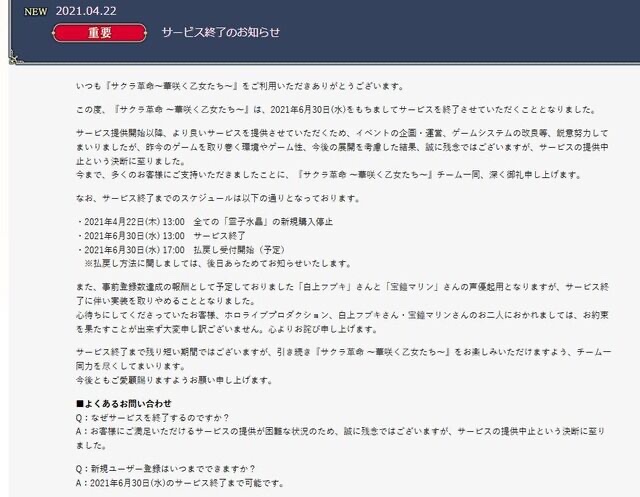Open the サービス終了のお知らせ title
Viewport: 640px width, 497px height.
[x=221, y=32]
